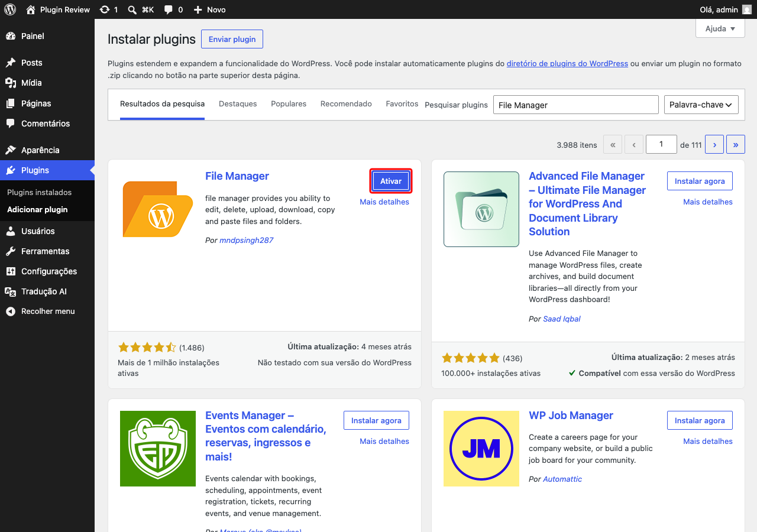Open the Events Manager title link

point(266,436)
